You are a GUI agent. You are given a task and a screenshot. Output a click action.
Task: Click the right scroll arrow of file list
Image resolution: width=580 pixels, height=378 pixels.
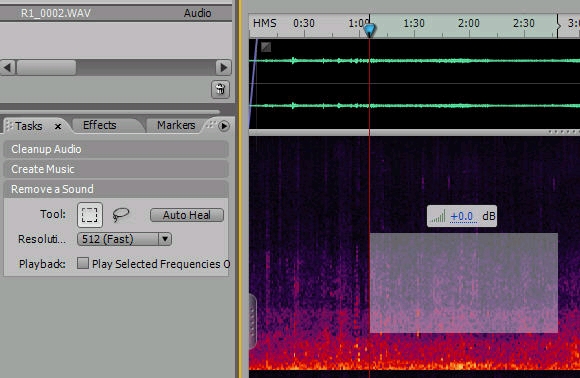[x=223, y=67]
